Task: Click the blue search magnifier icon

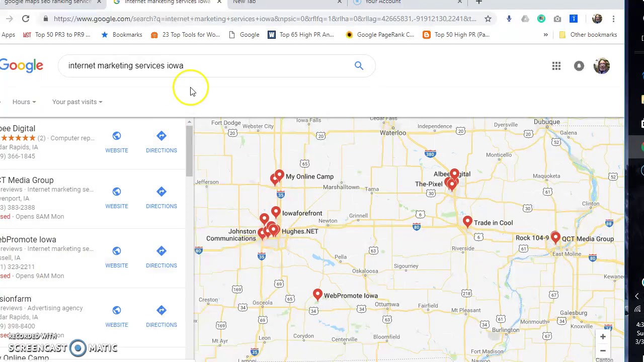Action: point(359,65)
